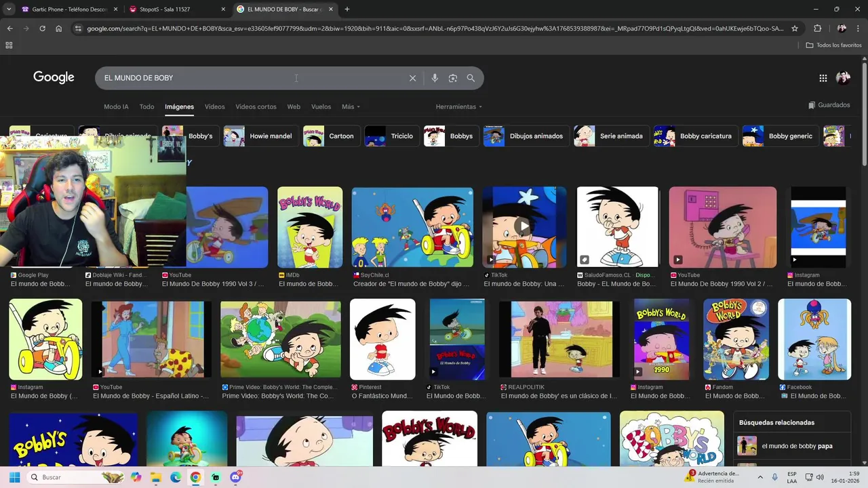
Task: Switch to the Videos cortos tab
Action: (256, 106)
